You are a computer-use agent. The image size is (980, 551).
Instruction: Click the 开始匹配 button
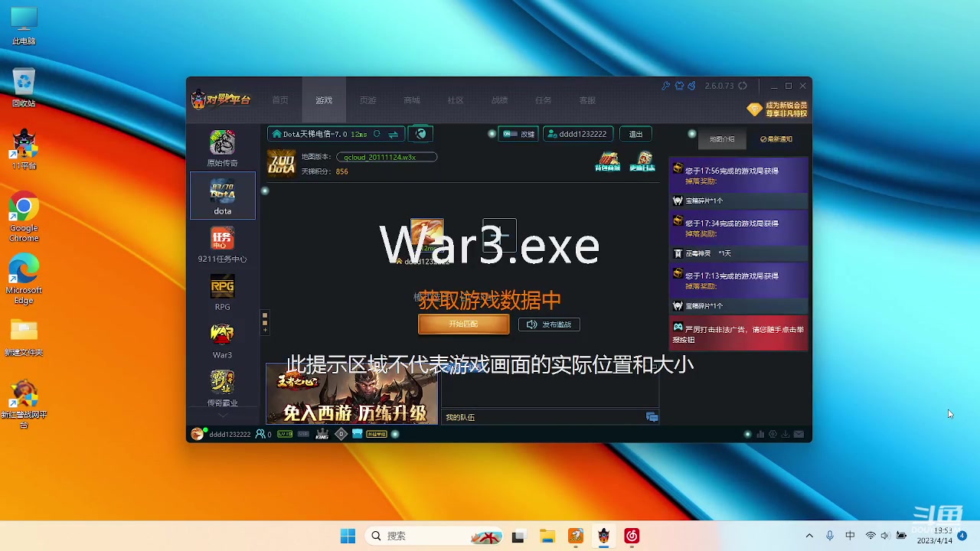point(463,324)
